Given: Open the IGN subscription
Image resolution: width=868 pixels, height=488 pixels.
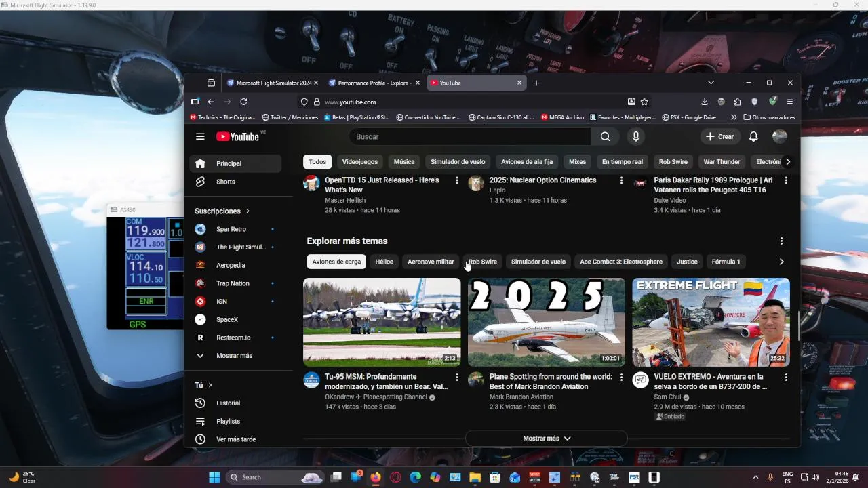Looking at the screenshot, I should [235, 301].
